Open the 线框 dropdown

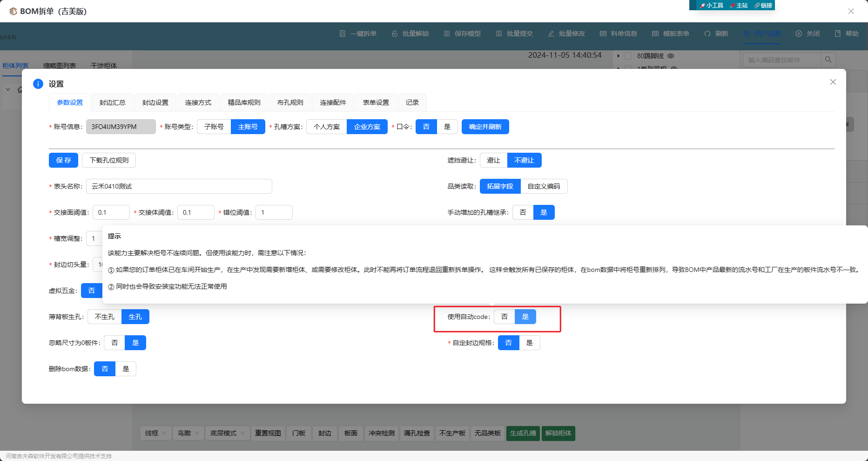pyautogui.click(x=156, y=433)
